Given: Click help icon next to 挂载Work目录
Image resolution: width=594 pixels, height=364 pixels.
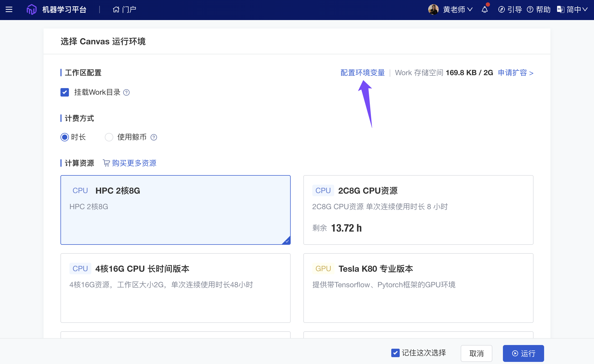Looking at the screenshot, I should pyautogui.click(x=126, y=93).
